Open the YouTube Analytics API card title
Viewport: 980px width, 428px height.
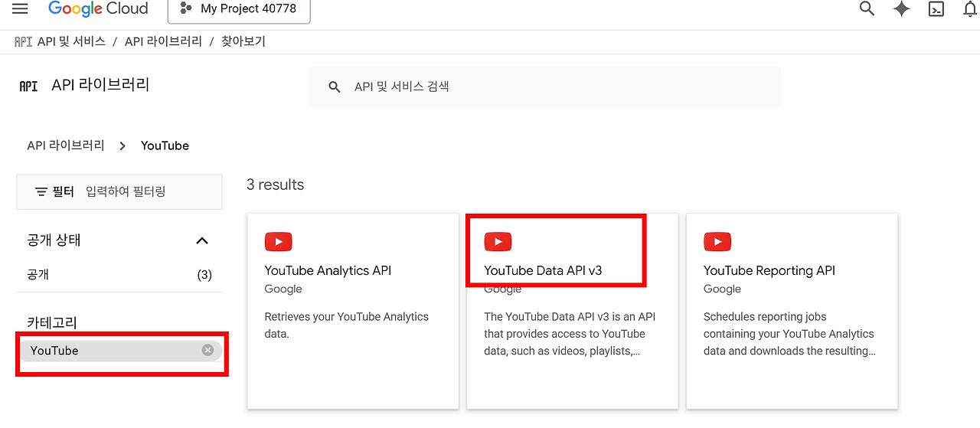[328, 270]
